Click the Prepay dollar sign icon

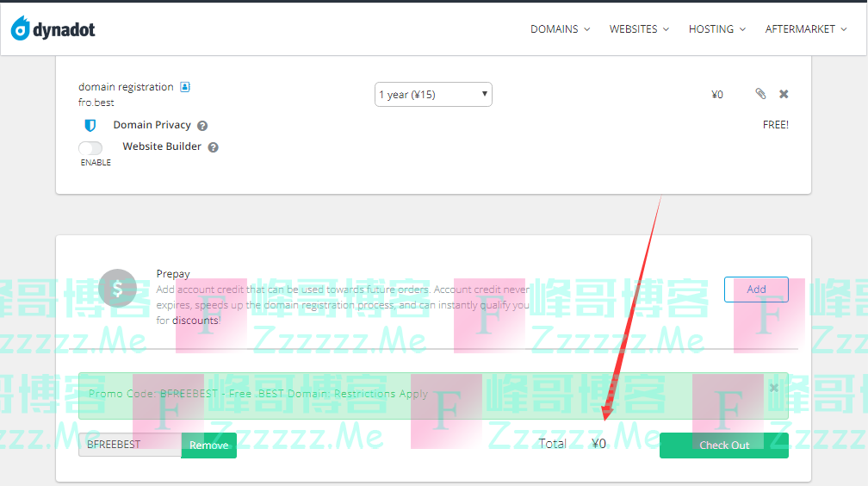click(x=117, y=290)
